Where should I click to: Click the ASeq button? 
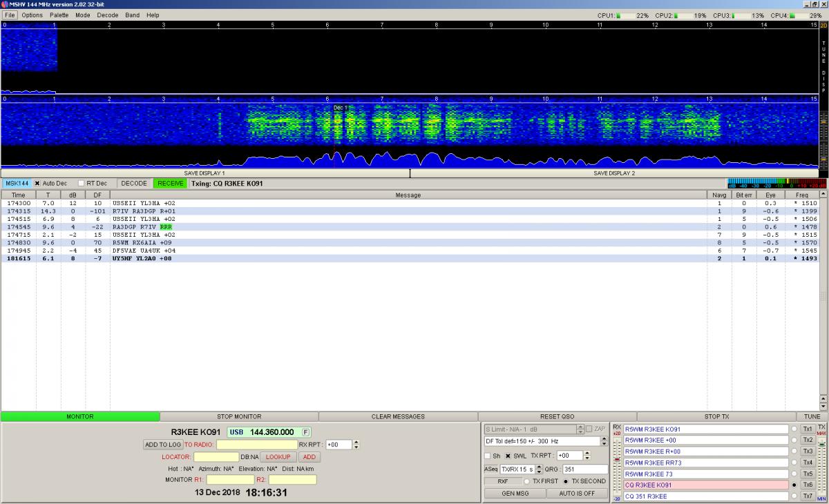[x=490, y=469]
